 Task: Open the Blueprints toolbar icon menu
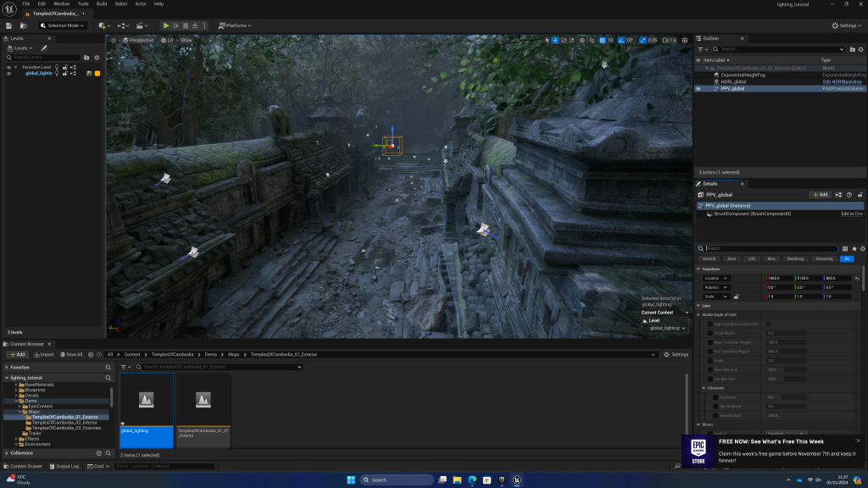coord(123,25)
